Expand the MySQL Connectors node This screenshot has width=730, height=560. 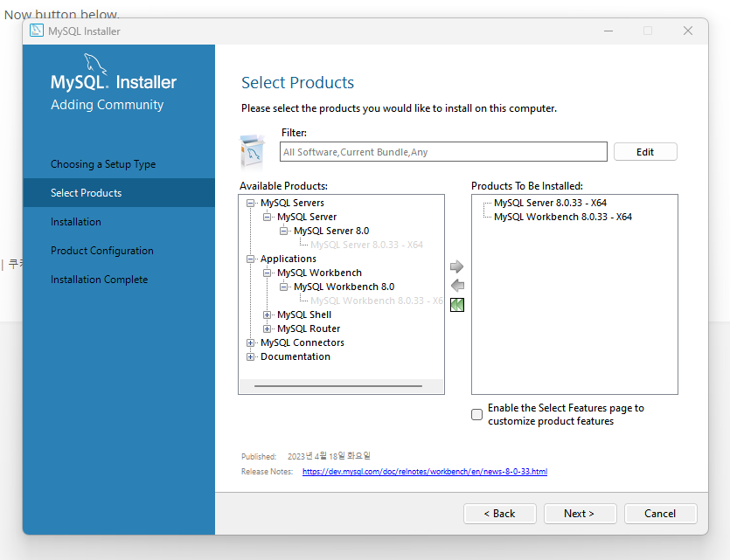[x=250, y=342]
